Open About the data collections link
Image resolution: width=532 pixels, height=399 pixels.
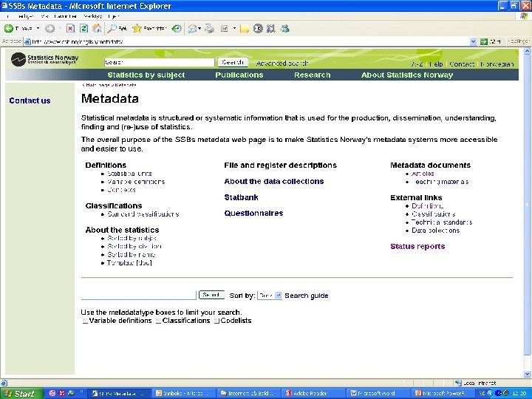[274, 182]
